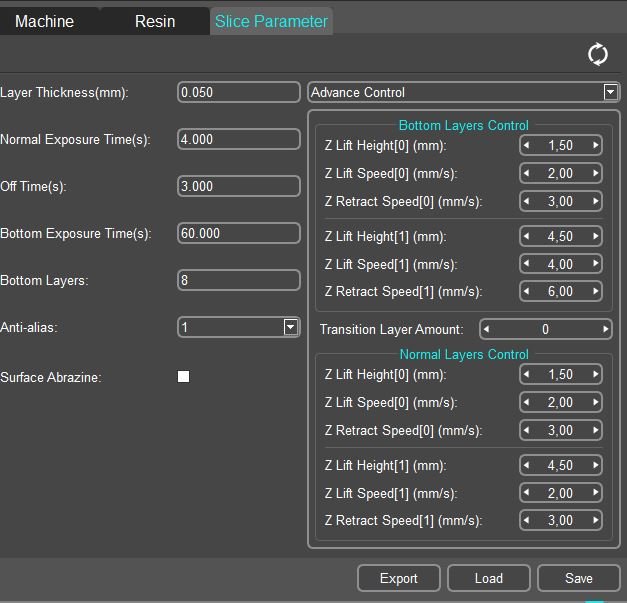Image resolution: width=627 pixels, height=603 pixels.
Task: Select the Slice Parameter tab
Action: 271,21
